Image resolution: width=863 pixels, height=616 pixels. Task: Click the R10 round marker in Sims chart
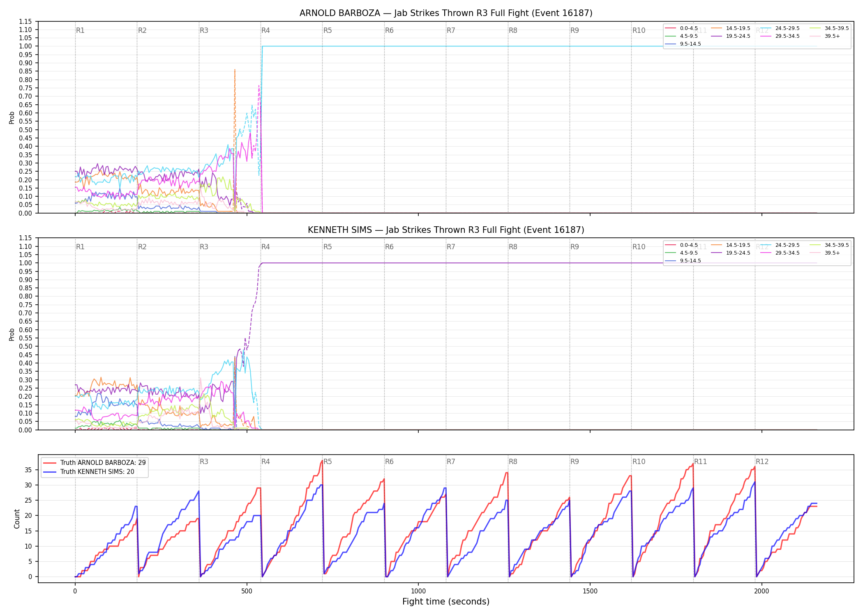[x=639, y=247]
